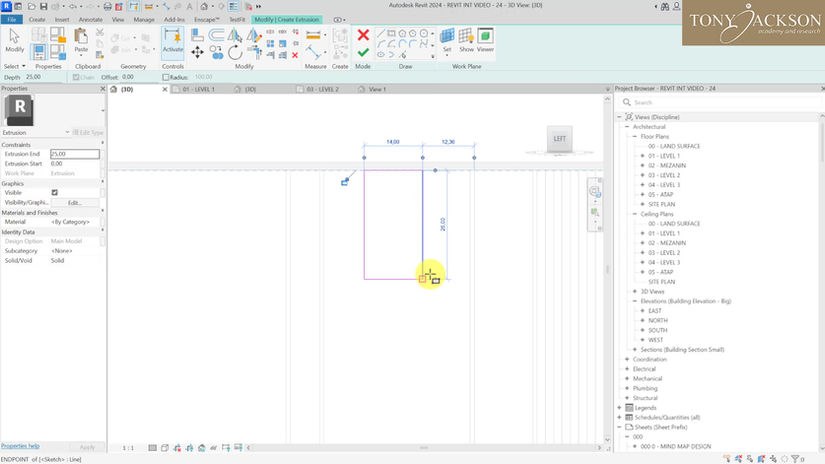Image resolution: width=825 pixels, height=464 pixels.
Task: Select the Circle draw tool
Action: click(424, 34)
